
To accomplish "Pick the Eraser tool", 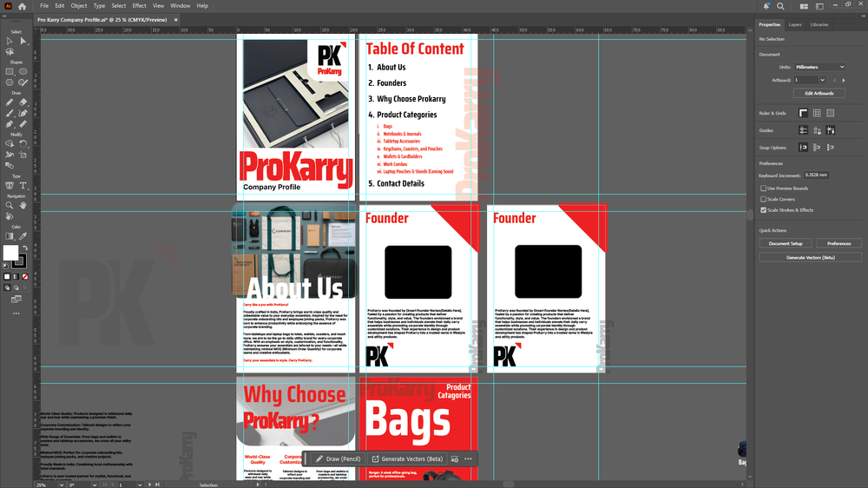I will coord(23,102).
